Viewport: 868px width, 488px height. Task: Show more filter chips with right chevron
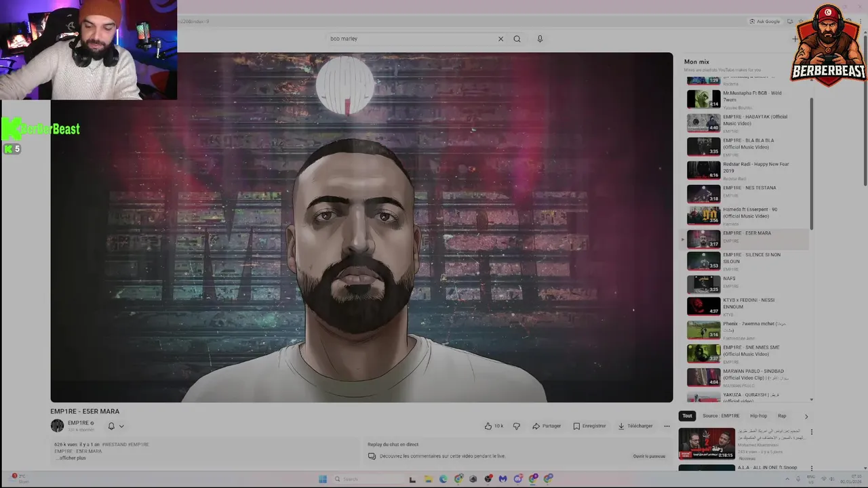pos(806,416)
